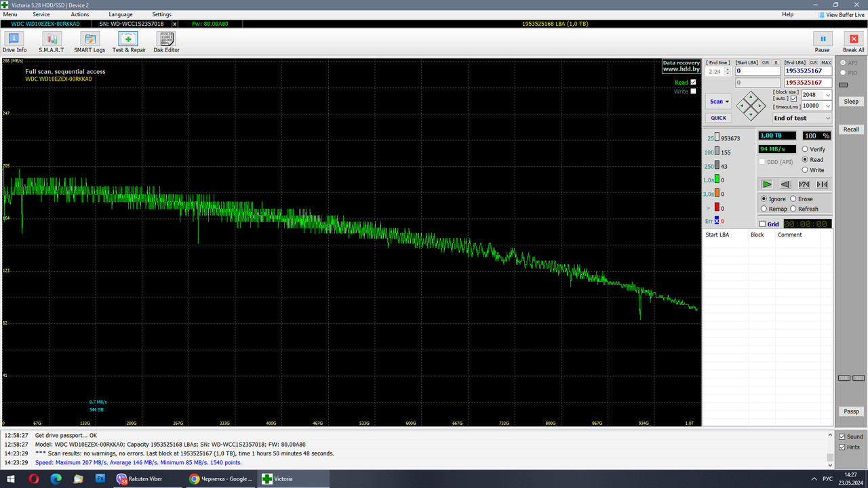Viewport: 868px width, 488px height.
Task: Open the Windows Start menu
Action: tap(11, 479)
